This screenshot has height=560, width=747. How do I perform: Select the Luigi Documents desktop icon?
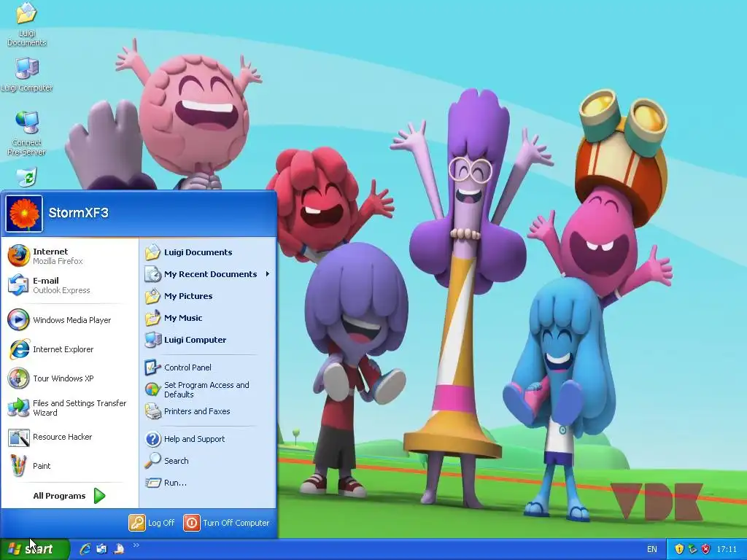point(27,24)
